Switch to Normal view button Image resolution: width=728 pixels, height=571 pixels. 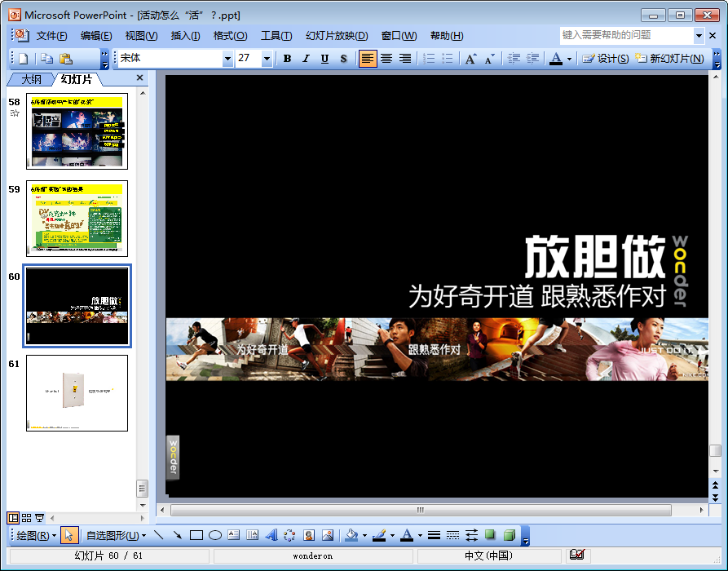point(13,517)
